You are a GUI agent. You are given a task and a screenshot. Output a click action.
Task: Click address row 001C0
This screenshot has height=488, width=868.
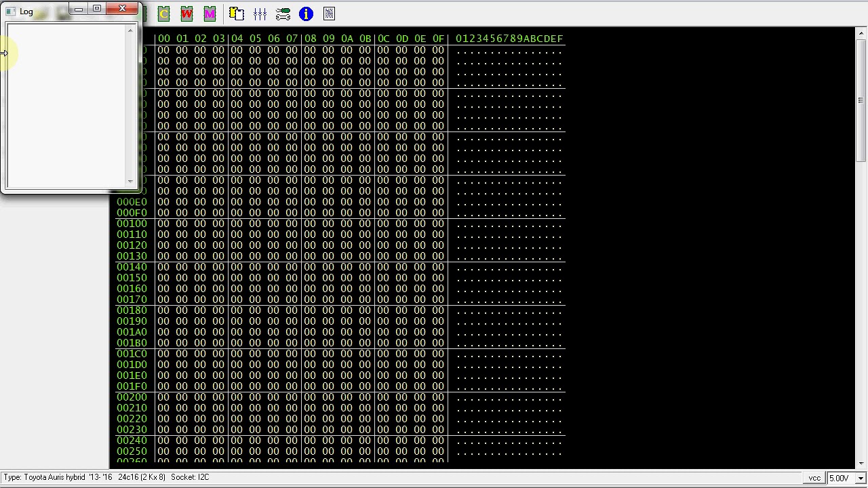132,354
